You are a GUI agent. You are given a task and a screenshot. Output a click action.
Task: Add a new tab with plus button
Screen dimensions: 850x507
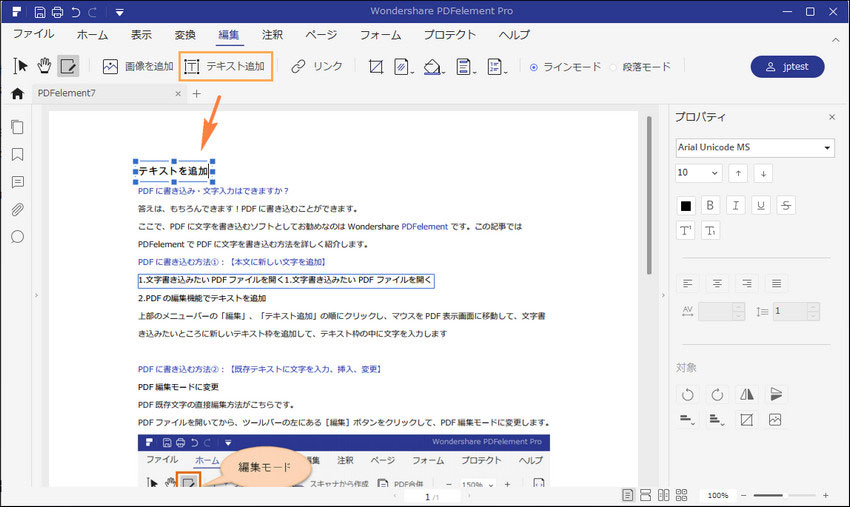[196, 94]
